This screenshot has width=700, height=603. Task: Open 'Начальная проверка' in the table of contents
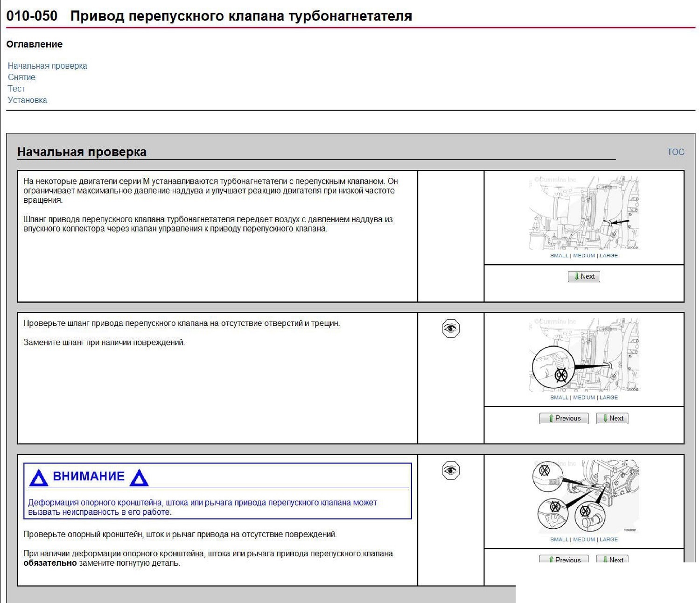coord(47,66)
